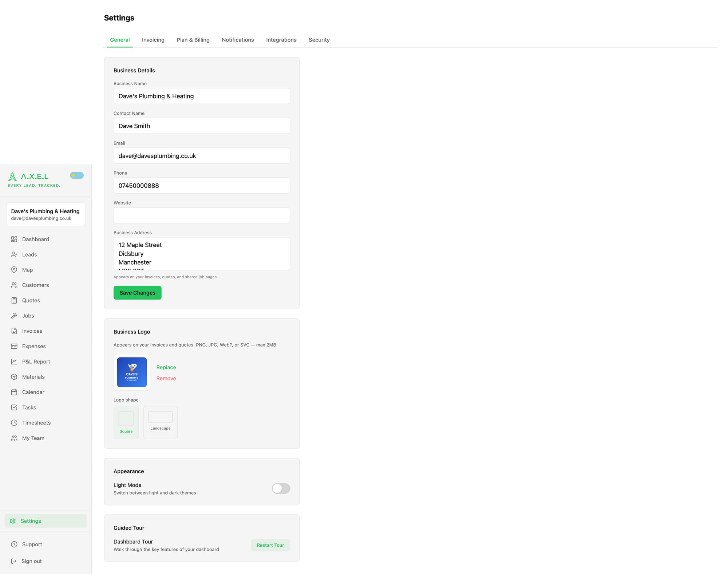The image size is (728, 574).
Task: Open the Quotes page
Action: [x=30, y=300]
